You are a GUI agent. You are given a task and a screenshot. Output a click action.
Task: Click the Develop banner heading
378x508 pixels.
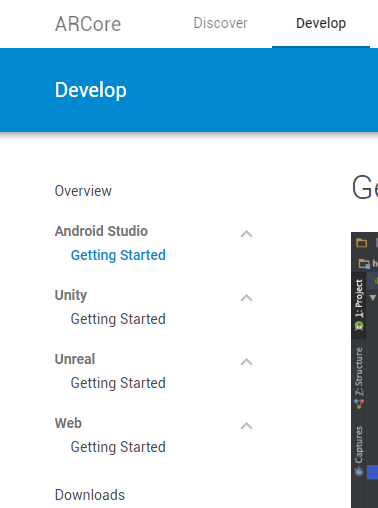[91, 90]
